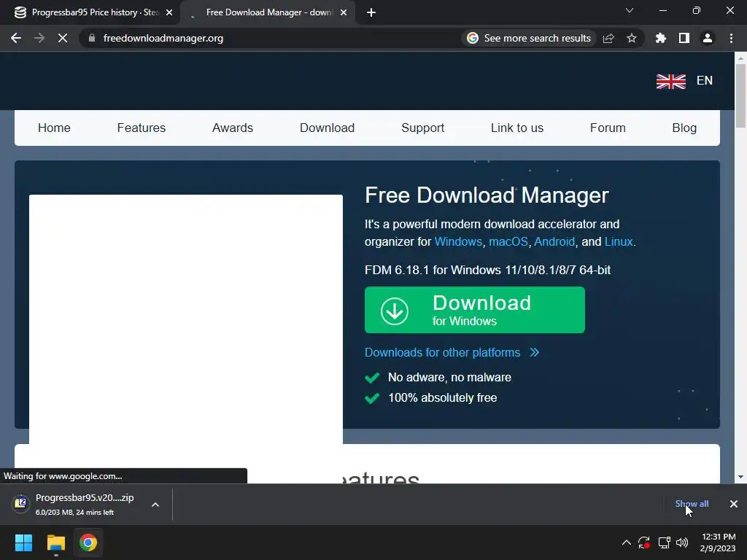747x560 pixels.
Task: Click the Chrome taskbar icon
Action: coord(88,542)
